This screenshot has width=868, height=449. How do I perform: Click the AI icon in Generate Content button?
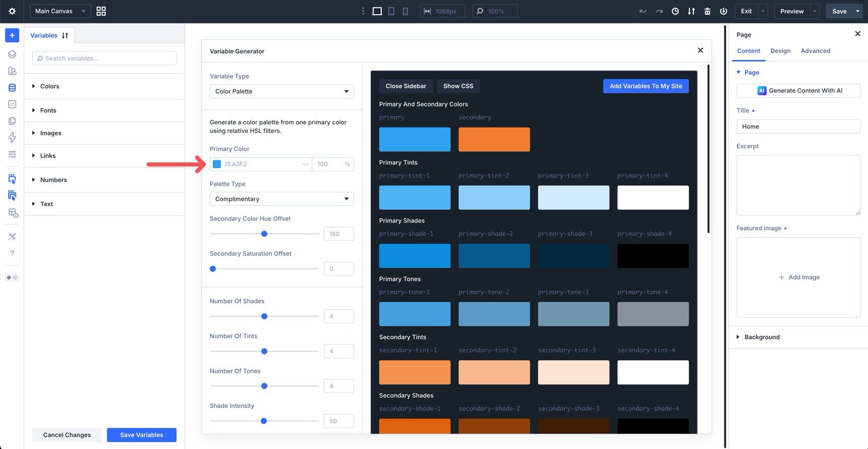pyautogui.click(x=761, y=91)
